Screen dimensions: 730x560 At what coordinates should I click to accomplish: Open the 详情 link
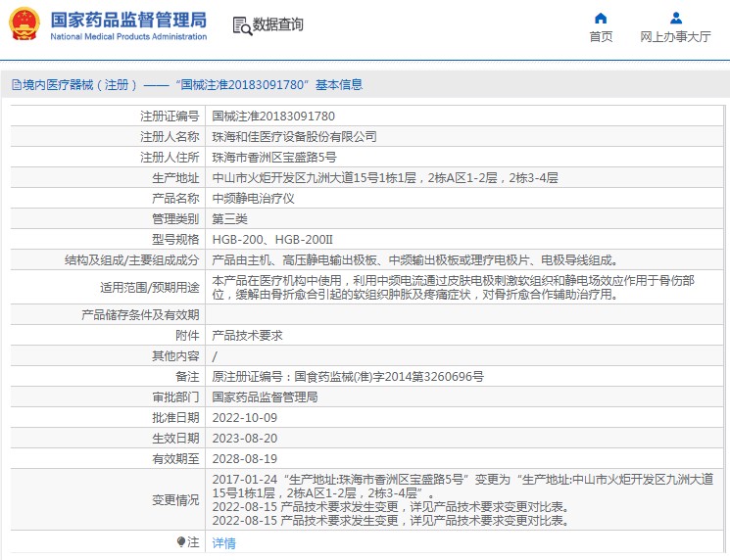224,542
